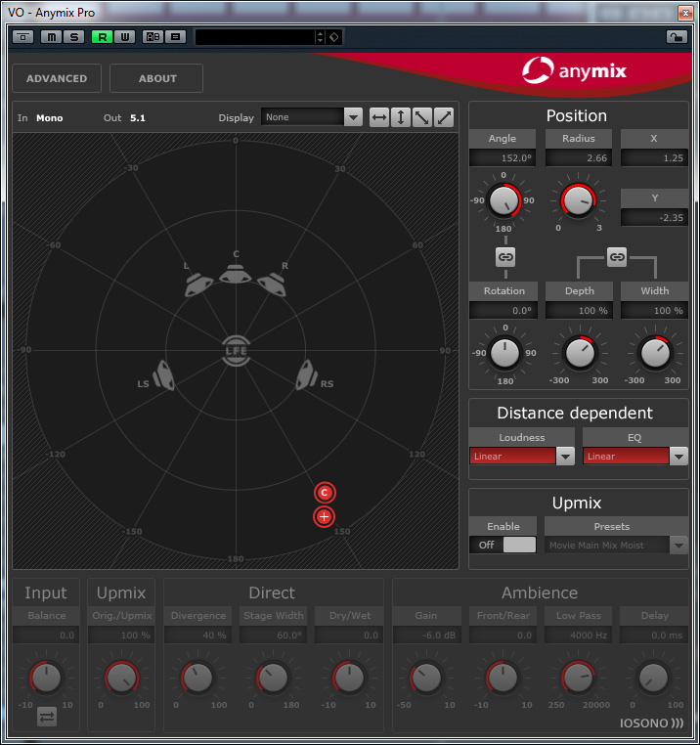Open the ABOUT tab

click(x=157, y=78)
